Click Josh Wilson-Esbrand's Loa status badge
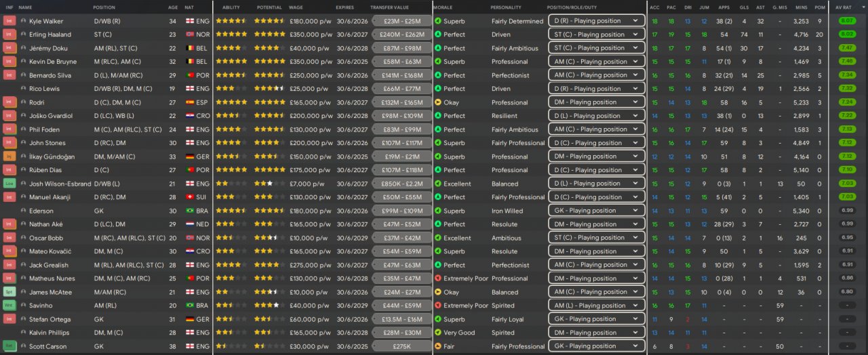Screen dimensions: 868x355 pyautogui.click(x=9, y=184)
